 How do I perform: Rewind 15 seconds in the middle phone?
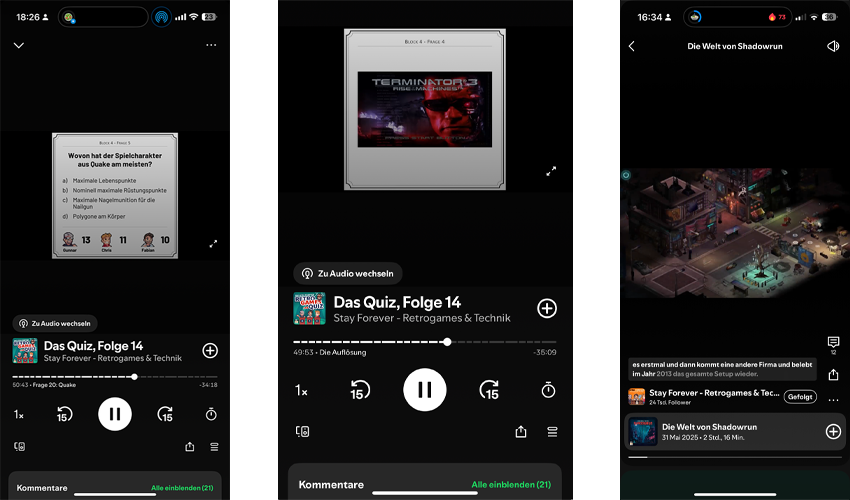(x=359, y=390)
